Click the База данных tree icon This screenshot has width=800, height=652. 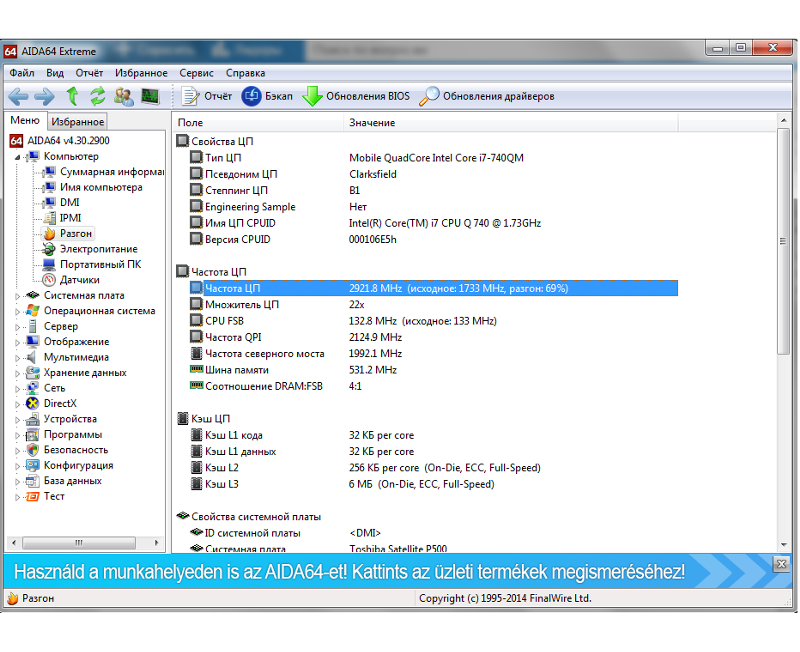tap(33, 481)
